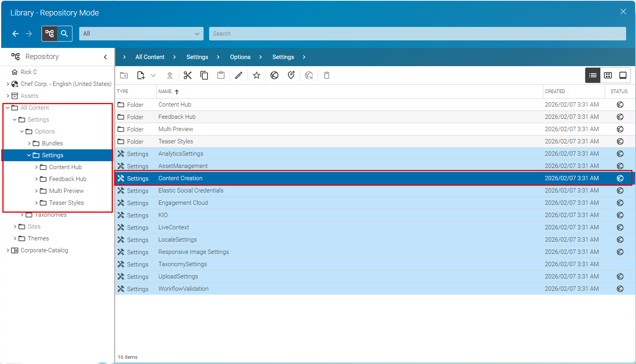This screenshot has width=636, height=364.
Task: Withdraw the item using circle-slash icon
Action: click(274, 75)
